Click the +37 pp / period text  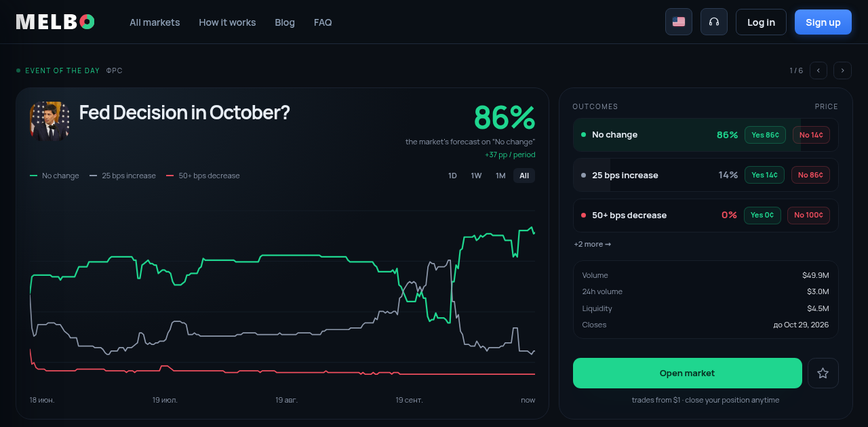(x=510, y=155)
